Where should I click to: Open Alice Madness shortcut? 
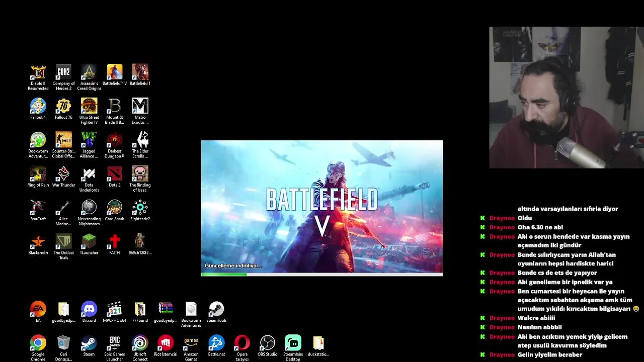[63, 213]
